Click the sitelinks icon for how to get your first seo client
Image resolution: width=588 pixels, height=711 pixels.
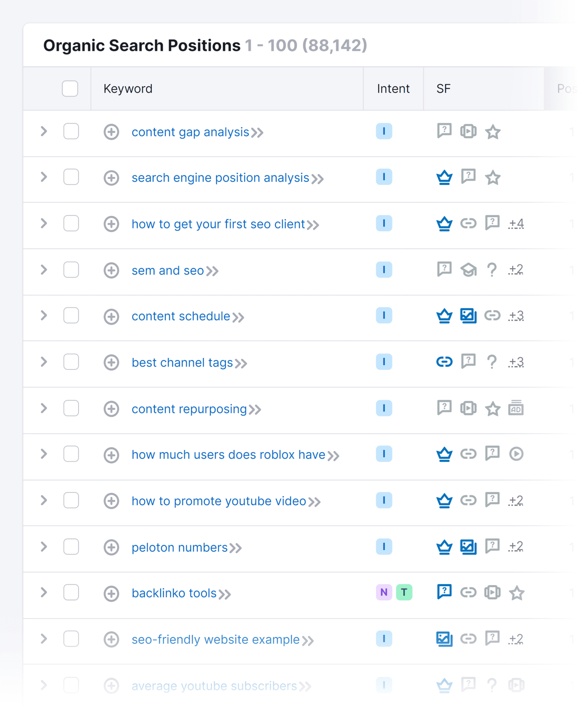click(469, 224)
